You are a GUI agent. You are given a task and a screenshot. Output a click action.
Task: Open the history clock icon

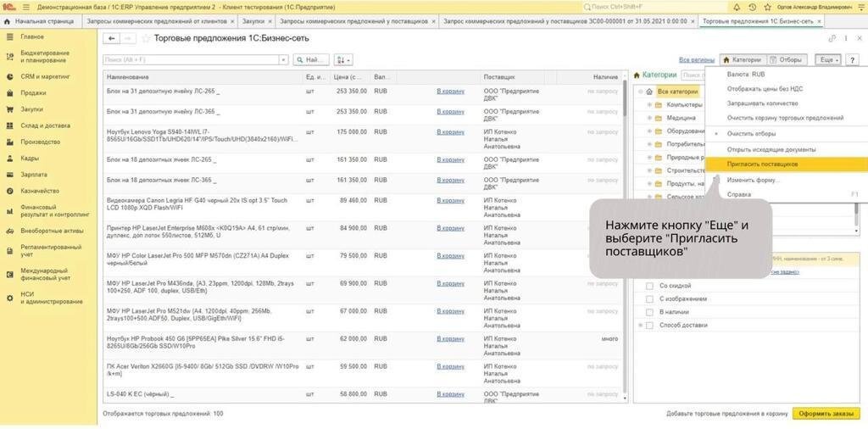click(x=752, y=7)
